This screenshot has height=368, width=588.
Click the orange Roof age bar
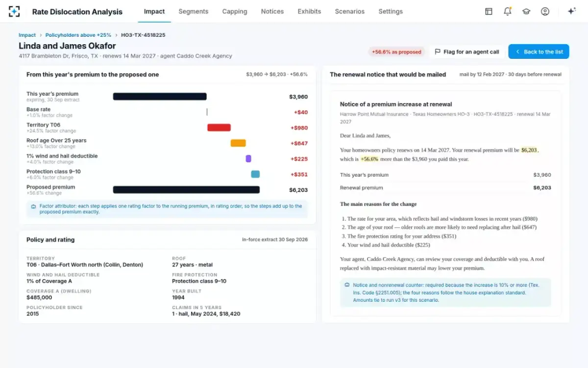(238, 143)
